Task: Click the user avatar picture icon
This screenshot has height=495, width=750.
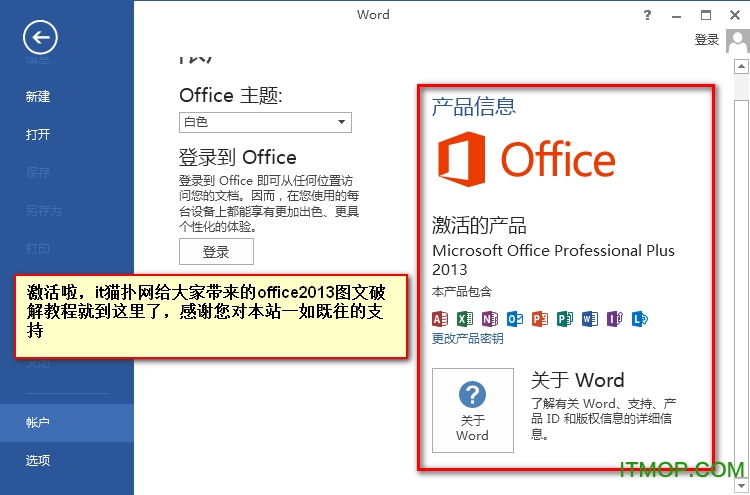Action: pyautogui.click(x=738, y=41)
